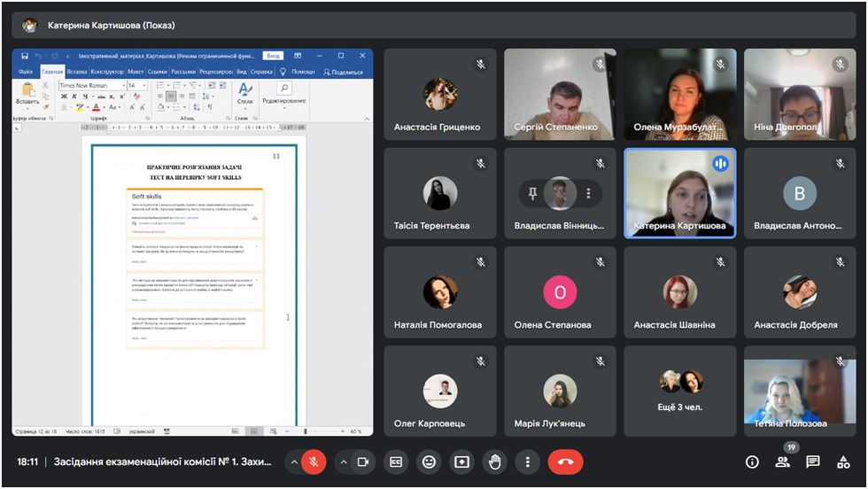Open meeting details info icon
Viewport: 868px width, 489px height.
(752, 462)
